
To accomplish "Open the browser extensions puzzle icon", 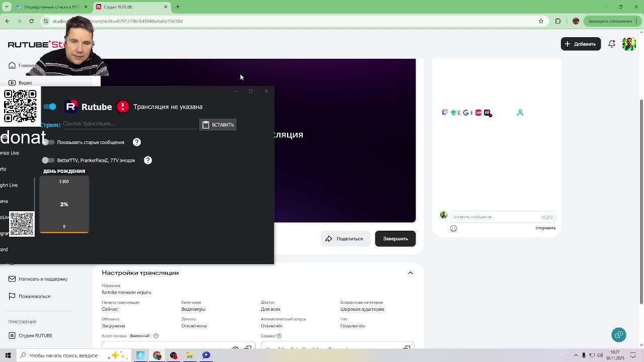I will coord(558,21).
